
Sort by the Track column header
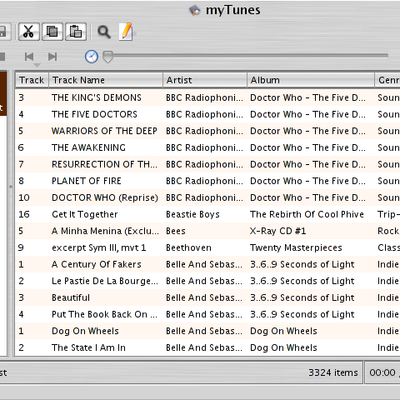(32, 80)
